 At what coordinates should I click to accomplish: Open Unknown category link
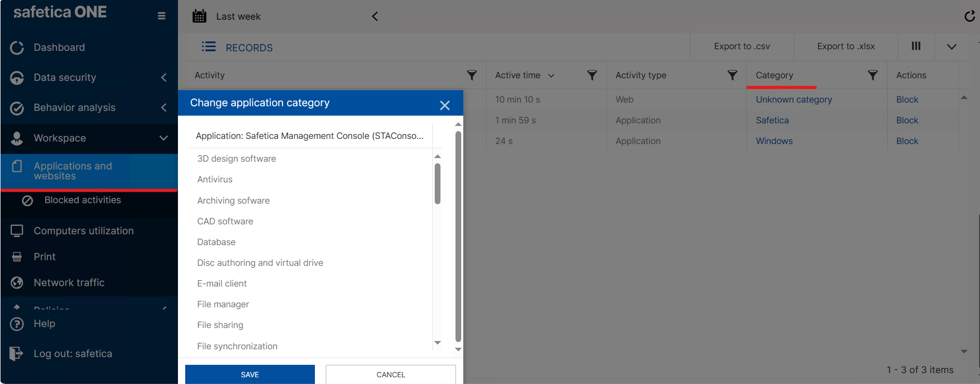tap(794, 99)
